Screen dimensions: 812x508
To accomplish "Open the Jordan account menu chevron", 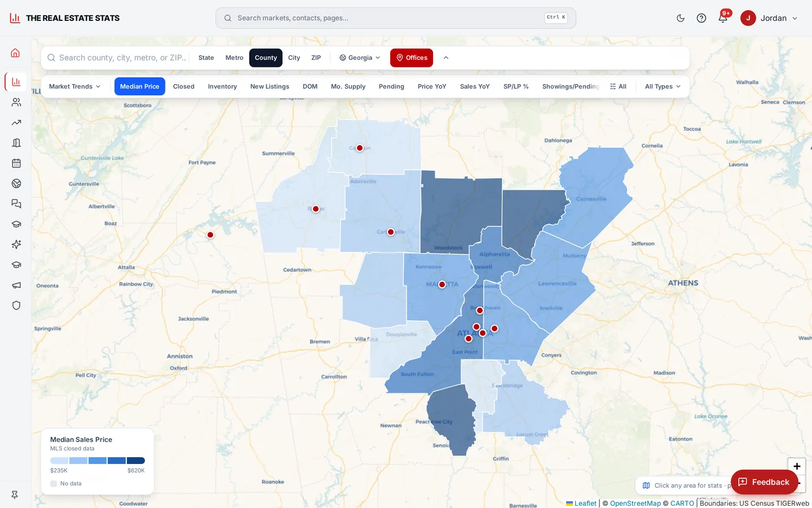I will tap(795, 18).
